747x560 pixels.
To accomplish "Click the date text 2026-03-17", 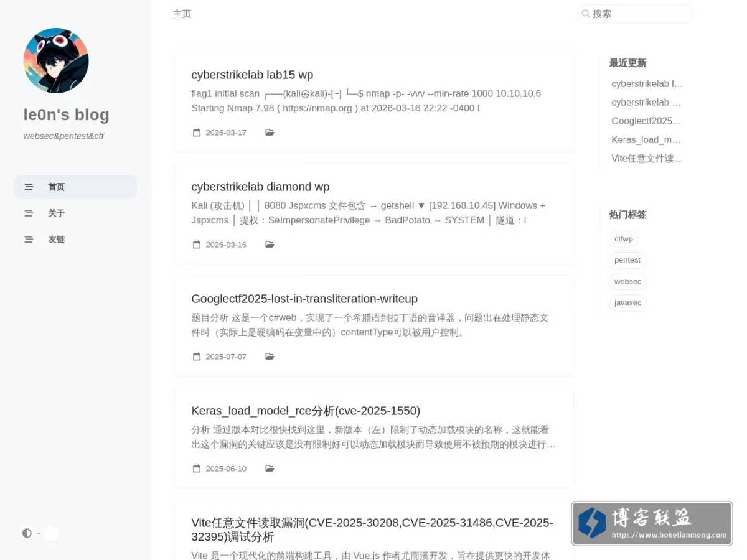I will click(x=226, y=133).
